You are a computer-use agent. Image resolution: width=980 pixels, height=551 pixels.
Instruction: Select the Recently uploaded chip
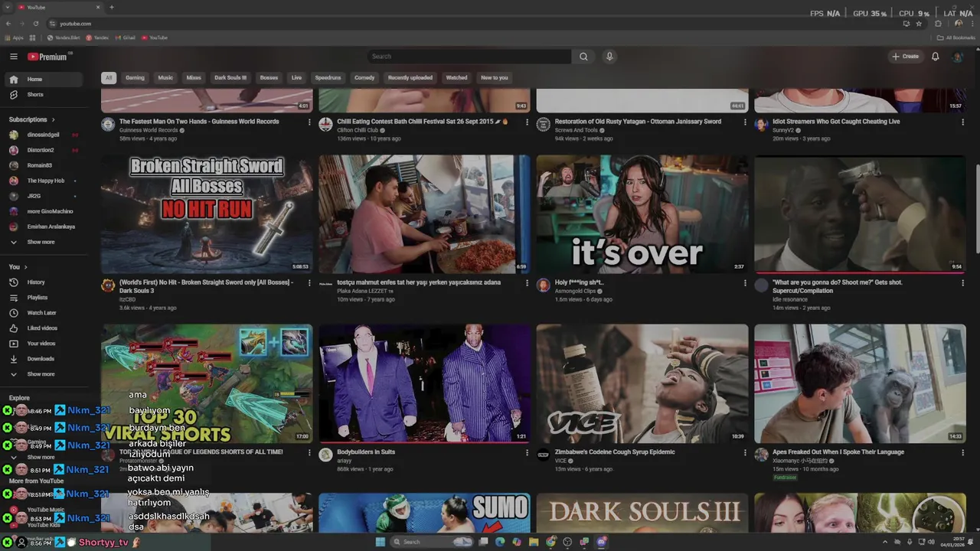tap(410, 77)
